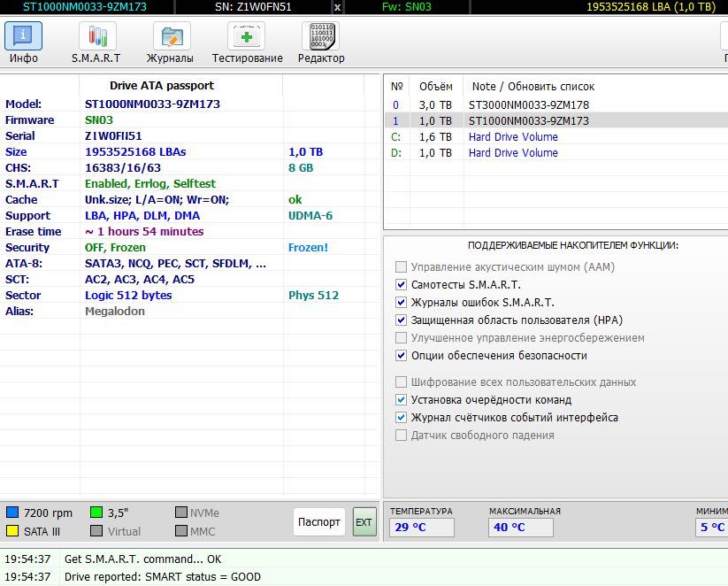Click the yellow SATA III indicator square

pyautogui.click(x=12, y=531)
